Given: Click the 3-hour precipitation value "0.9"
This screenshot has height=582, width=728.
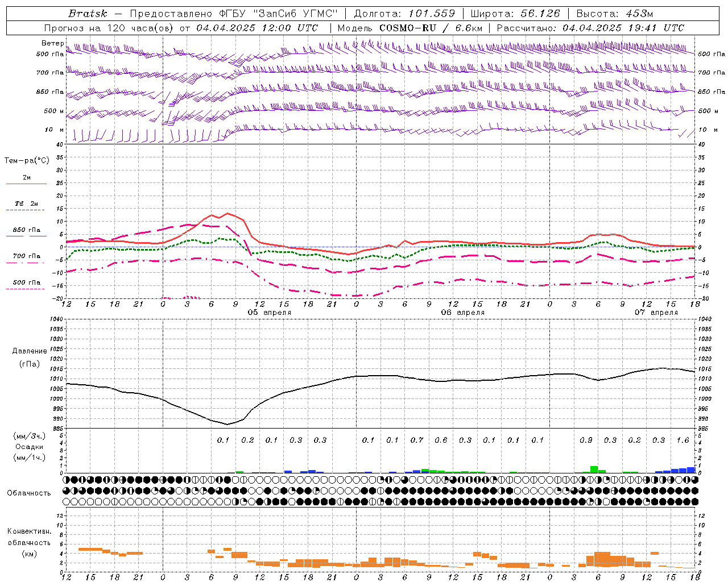Looking at the screenshot, I should click(x=586, y=440).
